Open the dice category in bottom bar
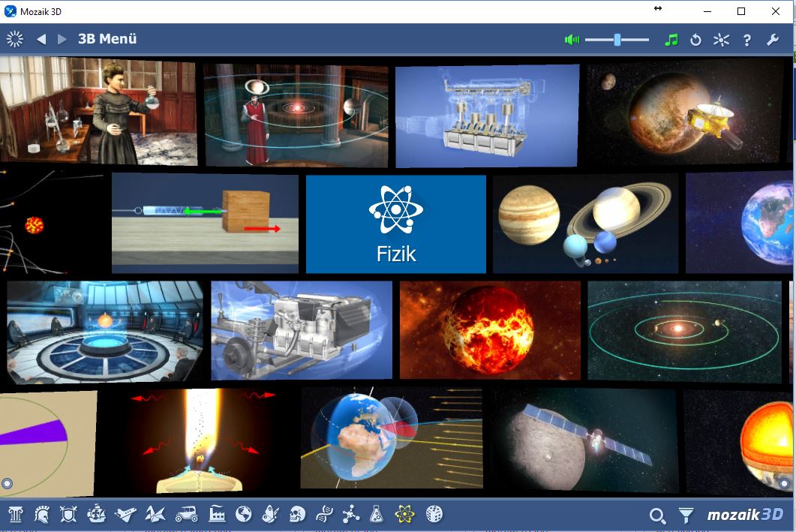Image resolution: width=796 pixels, height=532 pixels. point(434,514)
